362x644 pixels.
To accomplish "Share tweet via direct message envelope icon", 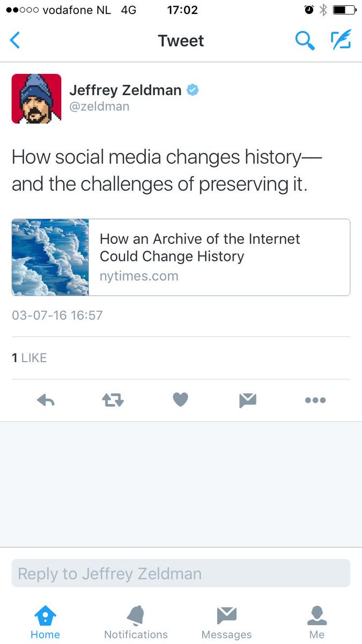I will click(247, 400).
